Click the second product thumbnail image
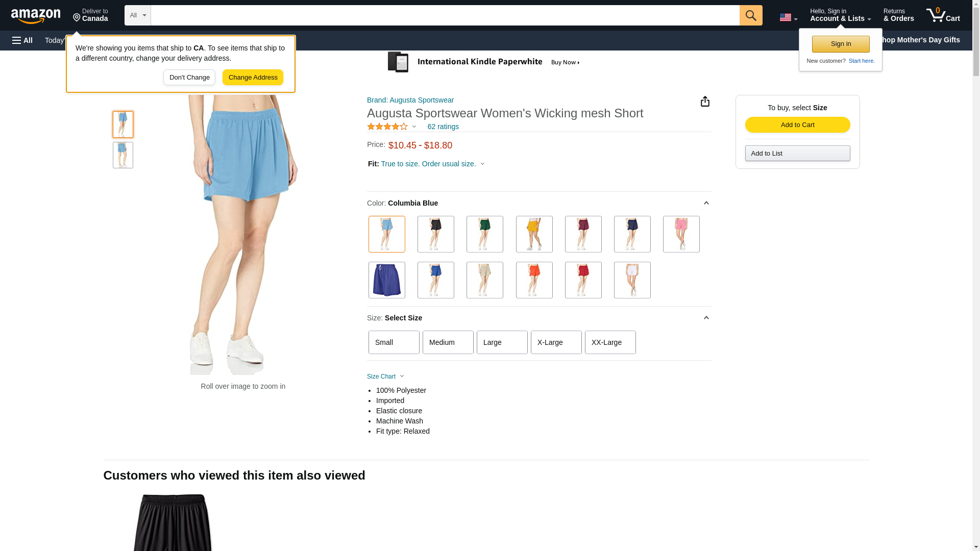Viewport: 980px width, 551px height. [122, 155]
